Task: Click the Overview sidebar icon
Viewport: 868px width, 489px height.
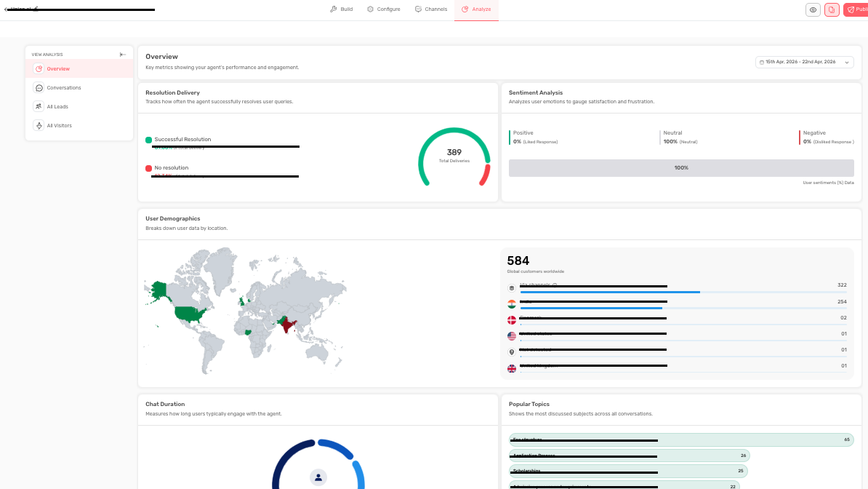Action: [x=39, y=68]
